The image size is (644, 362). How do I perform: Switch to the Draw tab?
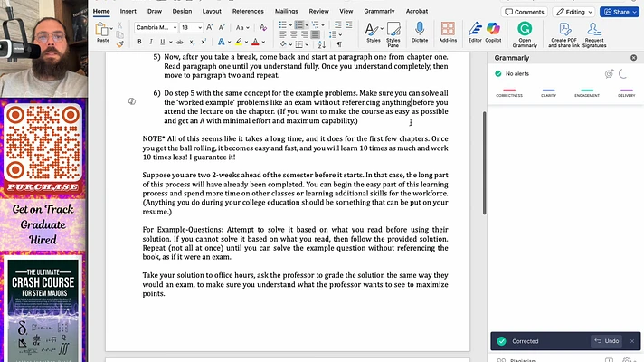coord(155,11)
